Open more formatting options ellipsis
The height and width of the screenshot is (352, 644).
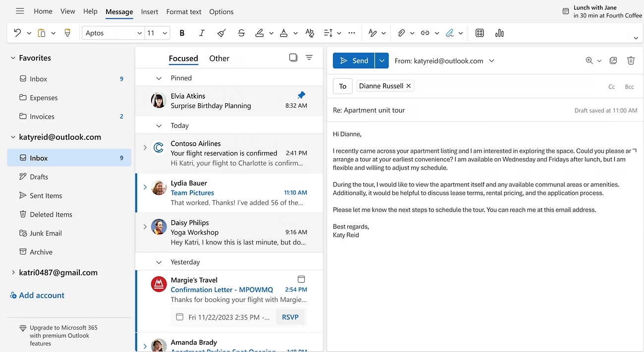[352, 33]
